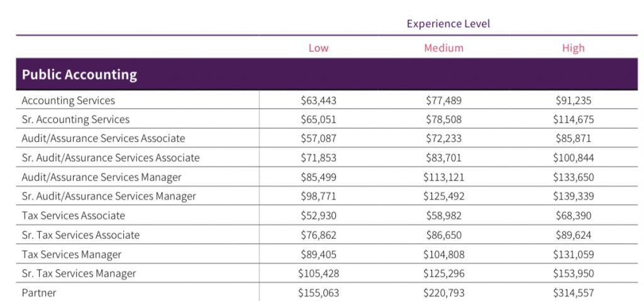
Task: Select the $68,390 high salary cell
Action: click(573, 216)
